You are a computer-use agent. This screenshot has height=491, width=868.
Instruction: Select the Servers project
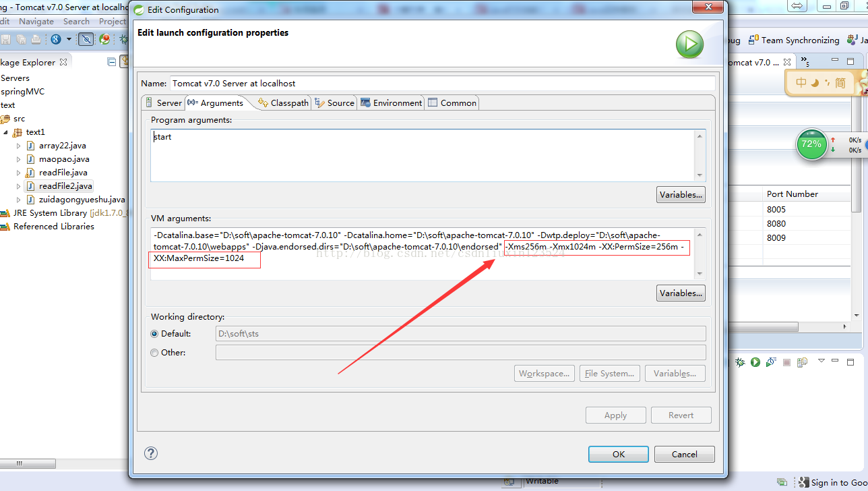[x=15, y=78]
